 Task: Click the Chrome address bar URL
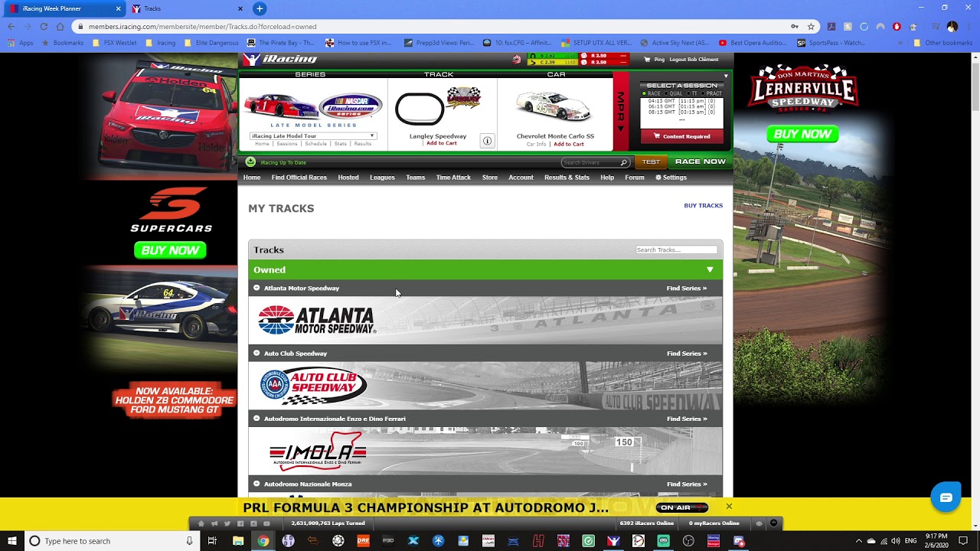click(x=202, y=27)
